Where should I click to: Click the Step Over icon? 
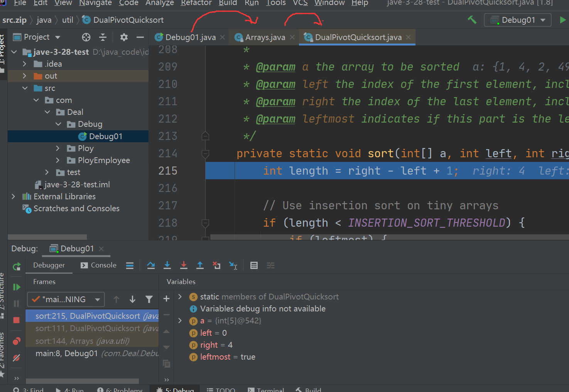(151, 265)
